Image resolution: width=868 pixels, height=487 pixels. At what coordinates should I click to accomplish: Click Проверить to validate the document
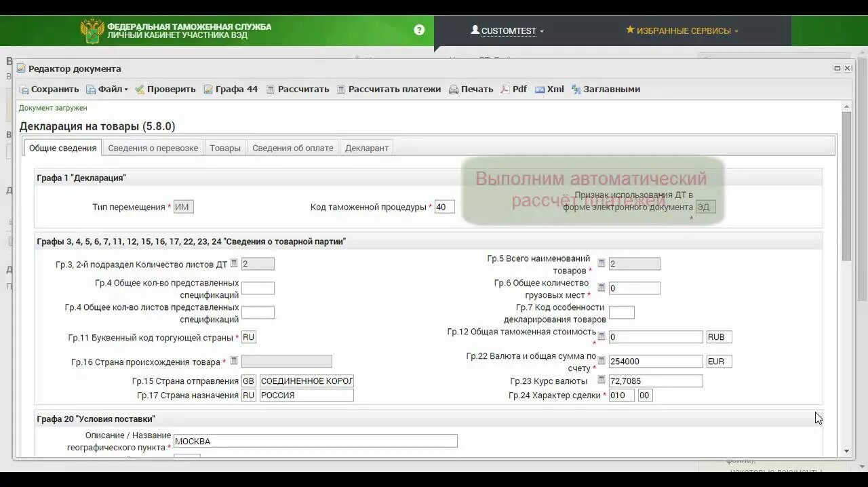pos(165,89)
